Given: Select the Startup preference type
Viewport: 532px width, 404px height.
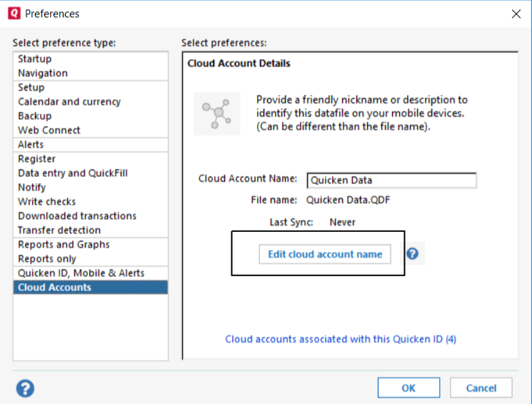Looking at the screenshot, I should click(x=91, y=59).
